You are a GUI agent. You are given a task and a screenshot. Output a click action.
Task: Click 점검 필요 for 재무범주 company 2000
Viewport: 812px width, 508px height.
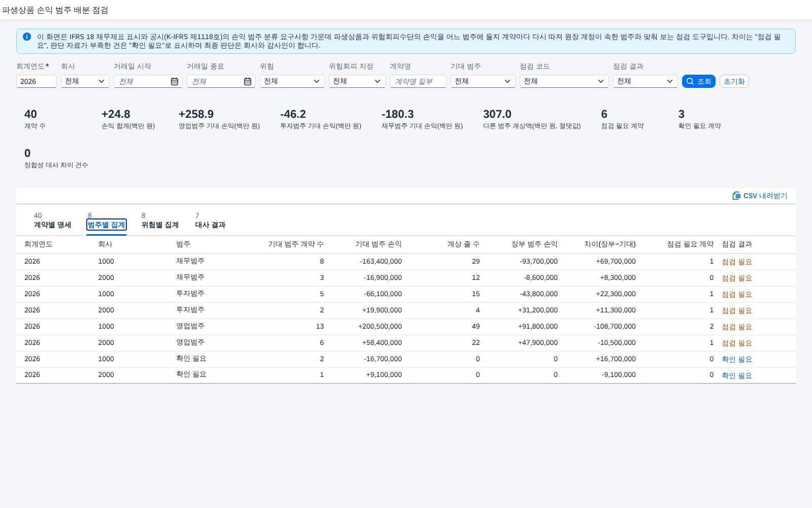pos(737,278)
